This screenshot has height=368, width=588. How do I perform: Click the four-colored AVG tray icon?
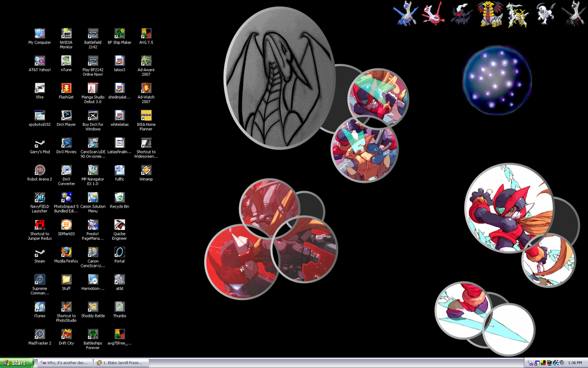(543, 363)
